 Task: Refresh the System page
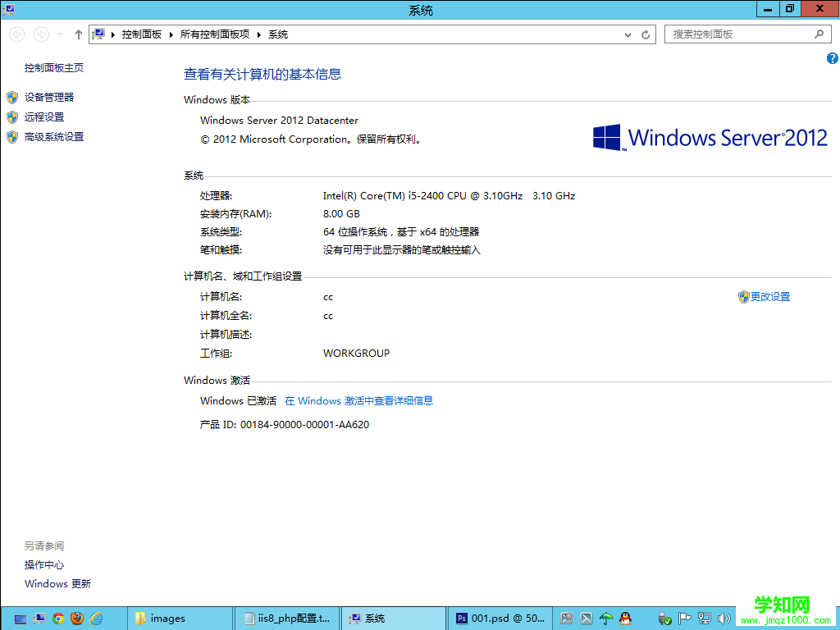[x=646, y=34]
